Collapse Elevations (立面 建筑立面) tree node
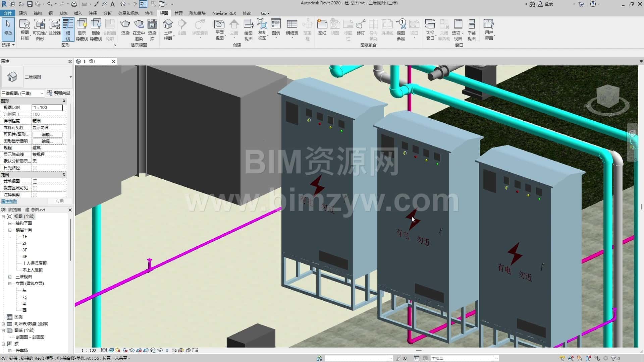 (10, 284)
